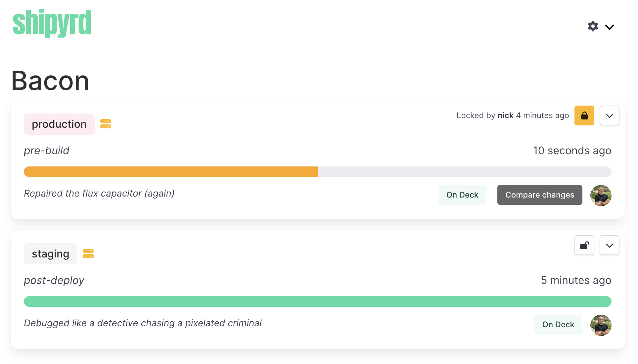Open settings via the gear icon
Viewport: 638px width, 364px height.
tap(593, 26)
